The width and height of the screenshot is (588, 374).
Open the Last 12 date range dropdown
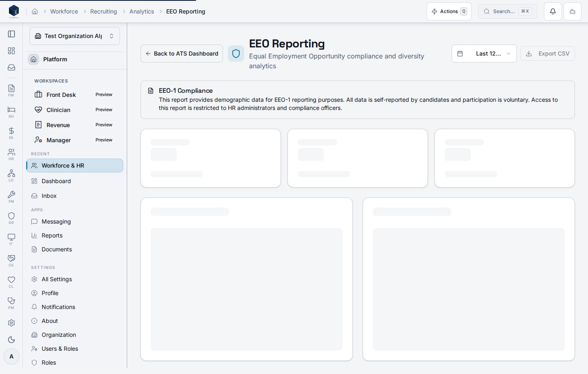tap(484, 54)
